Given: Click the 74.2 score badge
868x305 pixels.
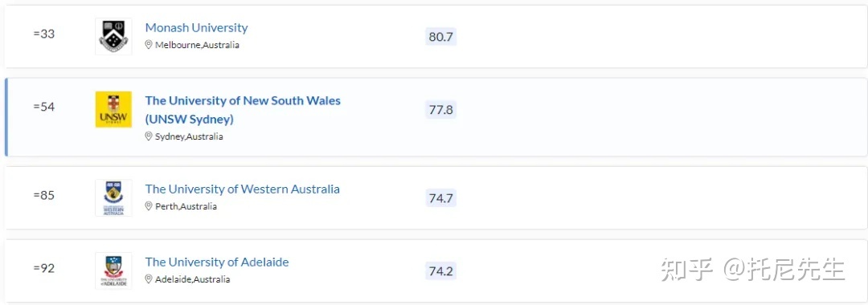Looking at the screenshot, I should click(x=440, y=271).
